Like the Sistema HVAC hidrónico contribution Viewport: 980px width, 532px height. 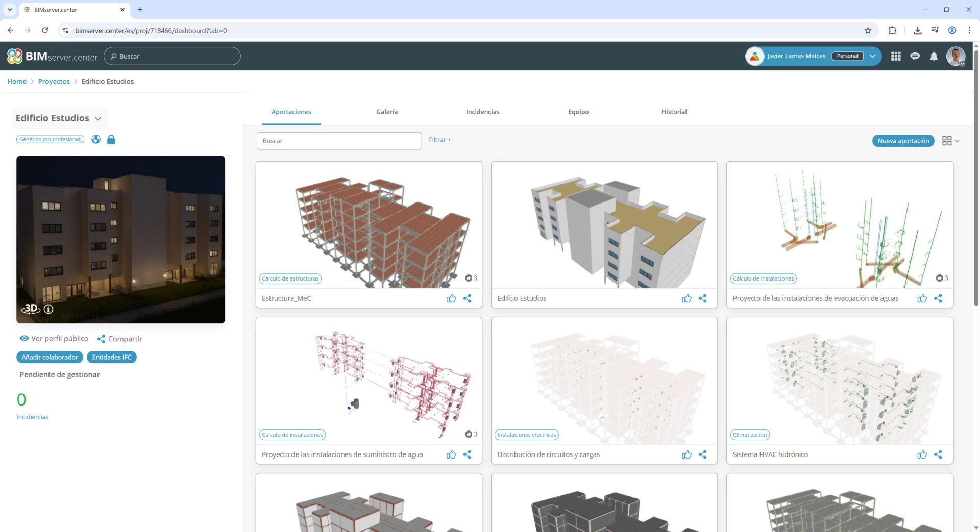point(922,454)
